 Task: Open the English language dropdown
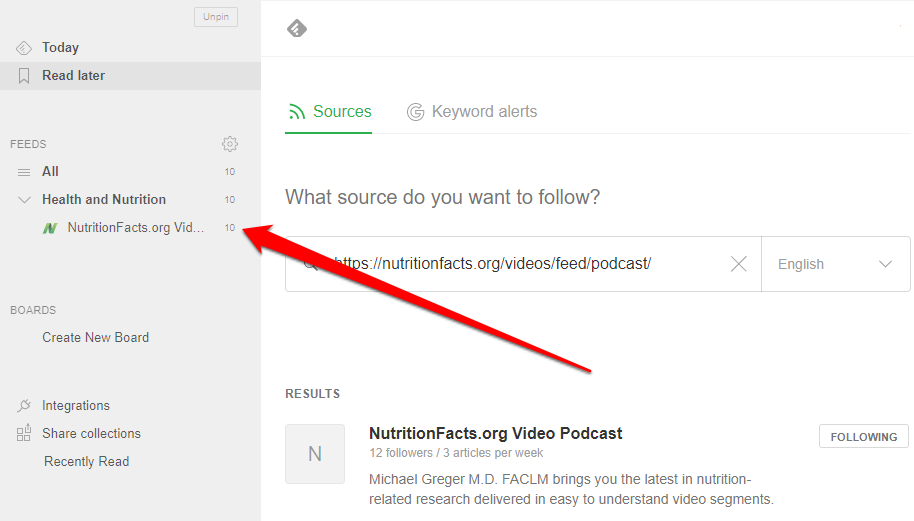point(835,264)
